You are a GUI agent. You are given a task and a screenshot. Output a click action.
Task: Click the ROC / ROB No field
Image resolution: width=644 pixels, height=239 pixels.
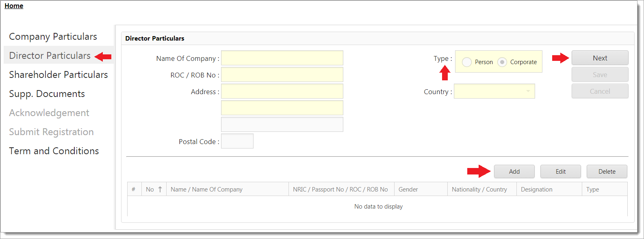282,75
